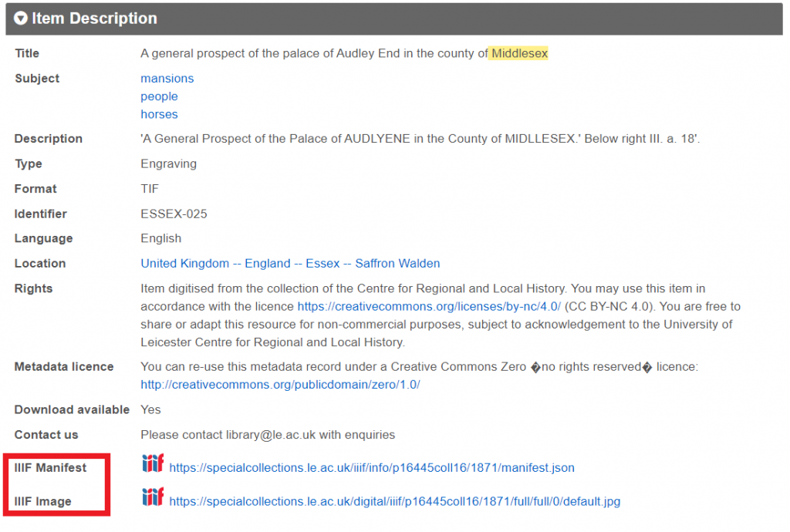Click the Item Description header title

tap(94, 19)
